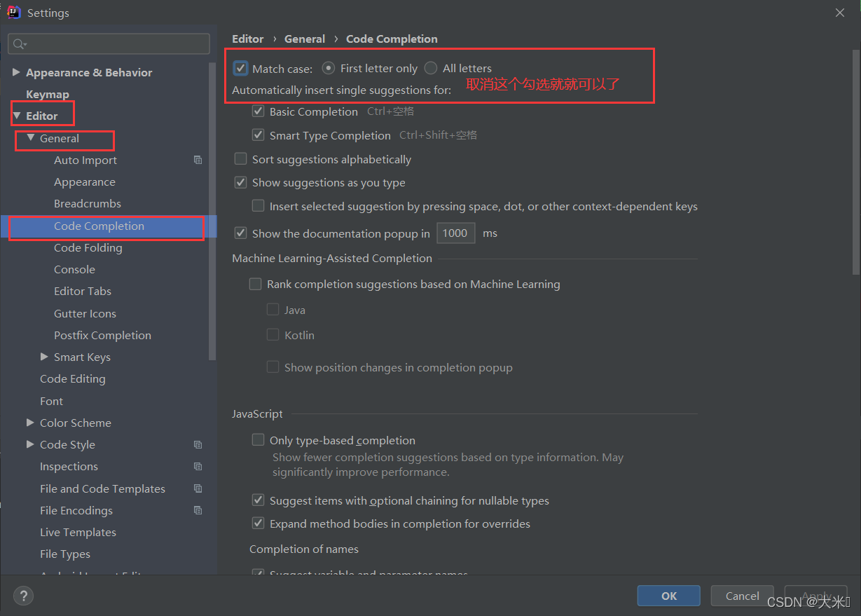Open Editor Tabs settings

point(83,292)
